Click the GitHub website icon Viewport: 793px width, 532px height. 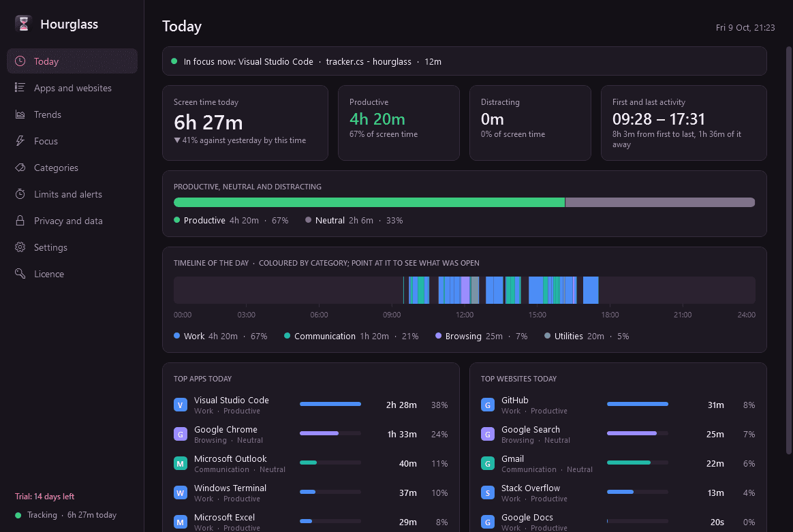(x=488, y=405)
